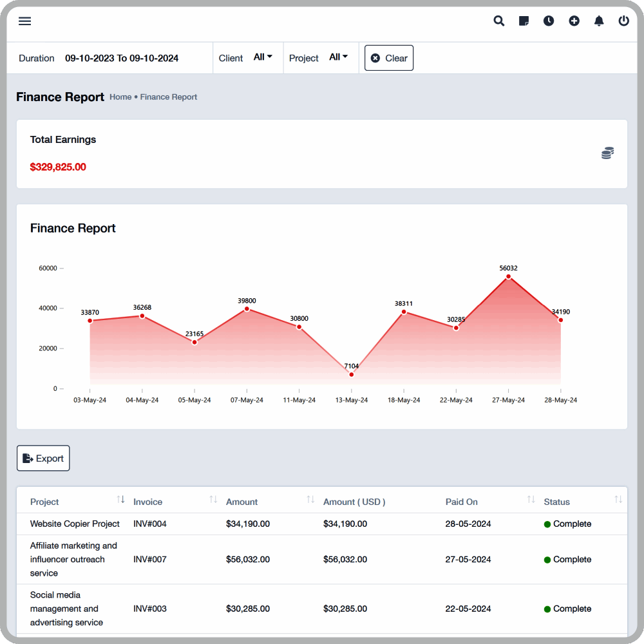
Task: Expand the Project filter dropdown
Action: (x=338, y=57)
